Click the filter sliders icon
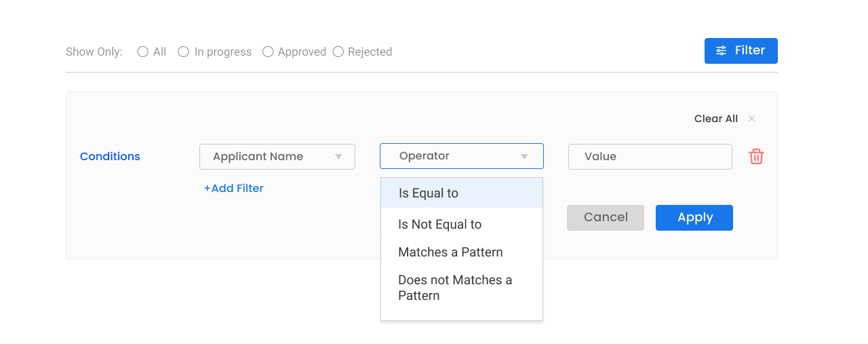 722,51
